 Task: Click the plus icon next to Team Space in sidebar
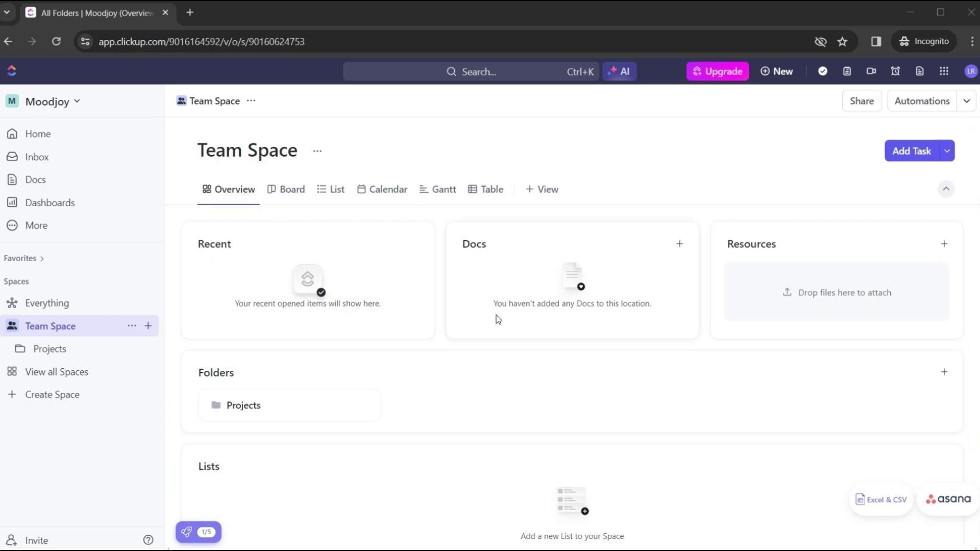(x=148, y=325)
